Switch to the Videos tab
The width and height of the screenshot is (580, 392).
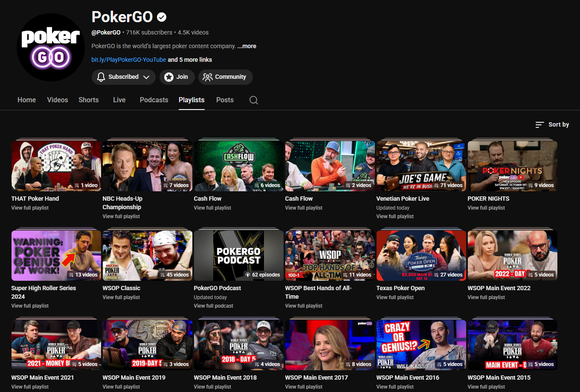[58, 100]
